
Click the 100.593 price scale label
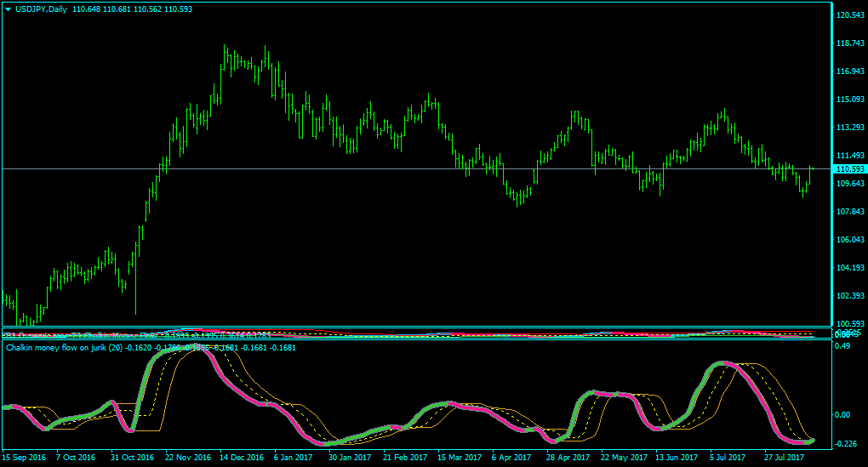point(851,323)
